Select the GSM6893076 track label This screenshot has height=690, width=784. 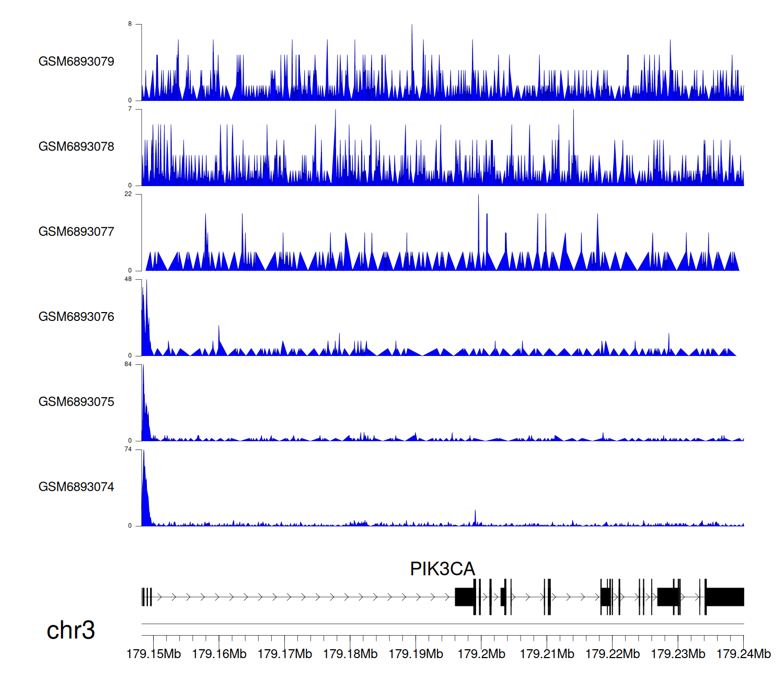(76, 317)
